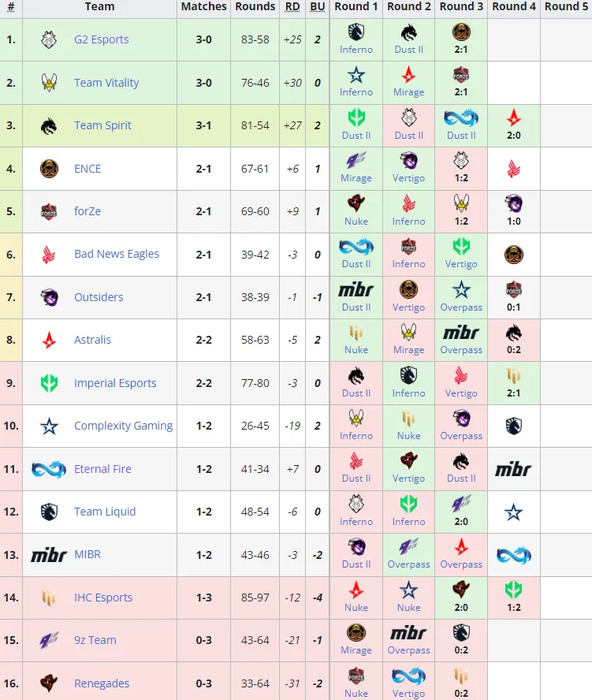Click the 9z Team logo in Team column
592x700 pixels.
(49, 641)
